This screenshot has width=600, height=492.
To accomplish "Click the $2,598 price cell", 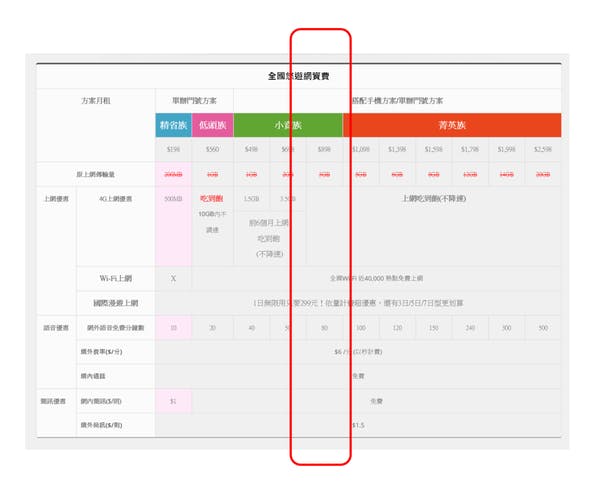I will [543, 149].
